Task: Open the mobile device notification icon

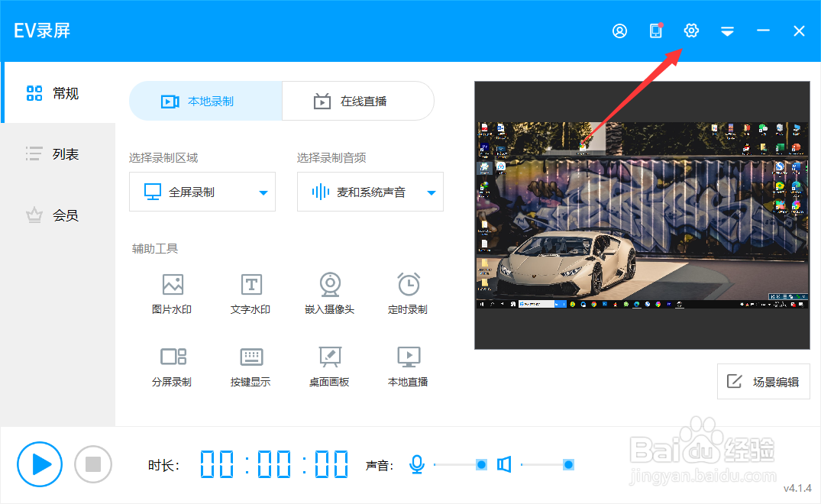Action: [x=656, y=31]
